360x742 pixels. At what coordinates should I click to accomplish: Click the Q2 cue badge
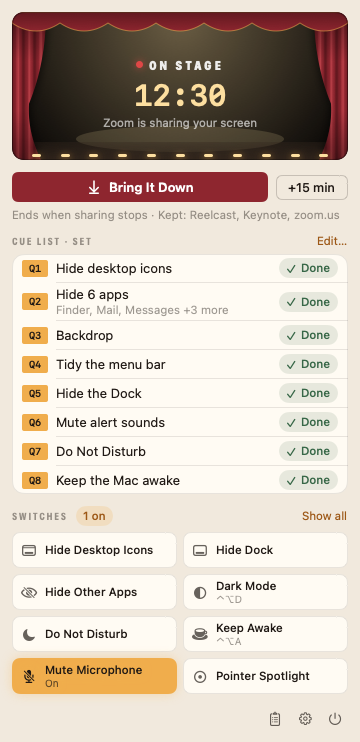[x=35, y=302]
